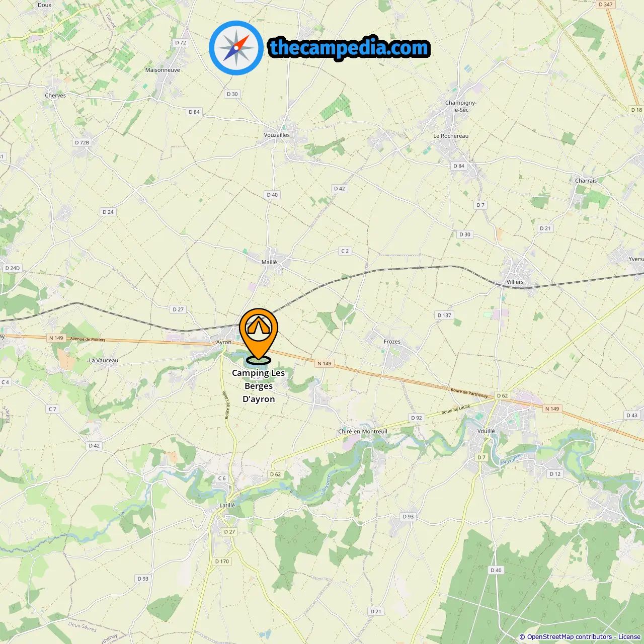Open the thecampedia.com logo text
Image resolution: width=644 pixels, height=644 pixels.
tap(349, 48)
